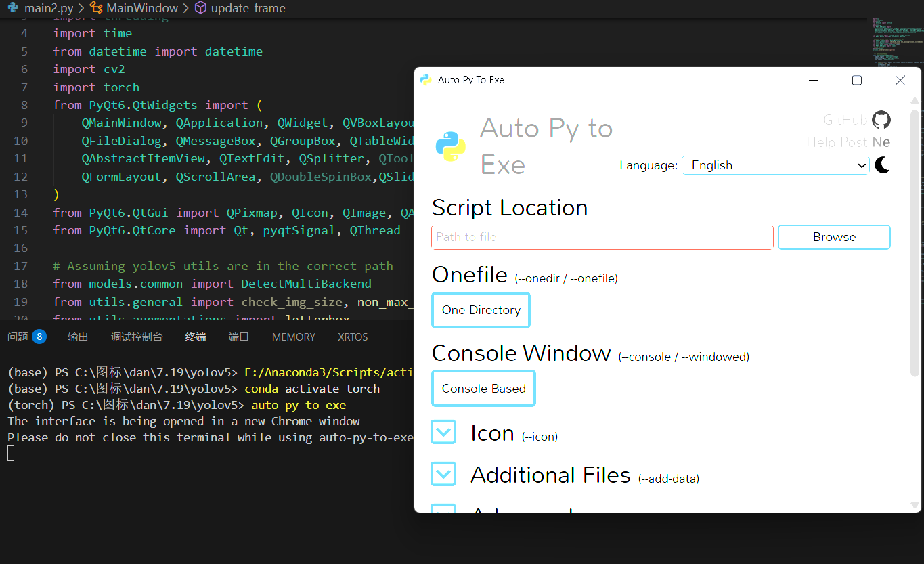The image size is (924, 564).
Task: Close the Auto Py To Exe window
Action: pos(900,80)
